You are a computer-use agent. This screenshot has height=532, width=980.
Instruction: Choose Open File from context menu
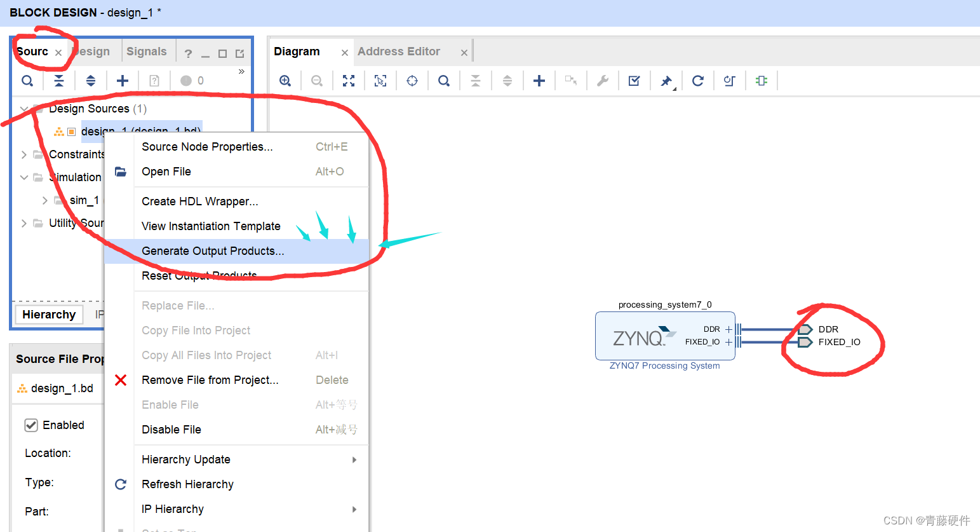[x=236, y=172]
